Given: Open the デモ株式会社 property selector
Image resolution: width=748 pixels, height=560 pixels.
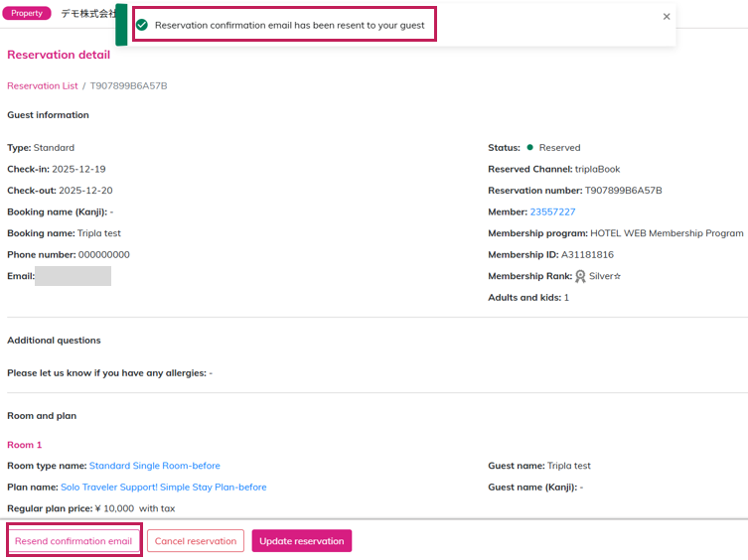Looking at the screenshot, I should 87,14.
